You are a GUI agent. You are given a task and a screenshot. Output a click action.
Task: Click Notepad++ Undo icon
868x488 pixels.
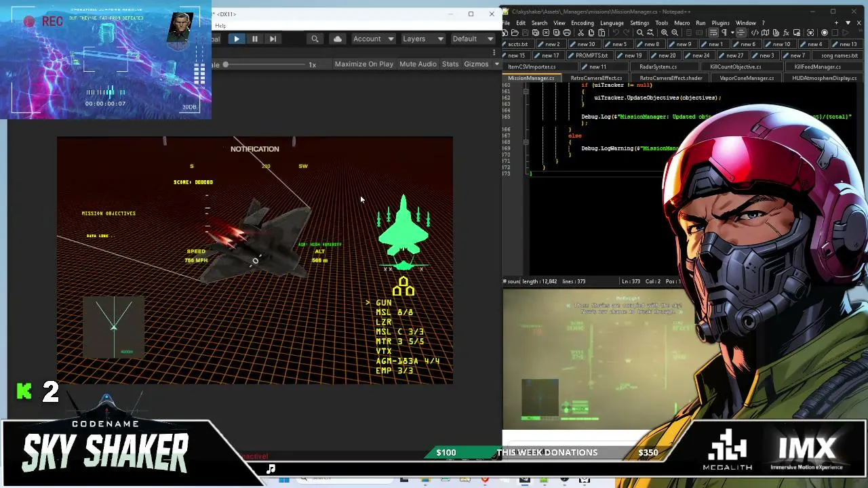614,33
